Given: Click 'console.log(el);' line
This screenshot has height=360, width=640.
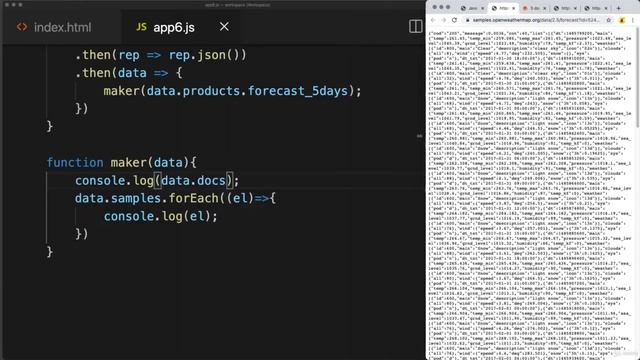Looking at the screenshot, I should 161,216.
